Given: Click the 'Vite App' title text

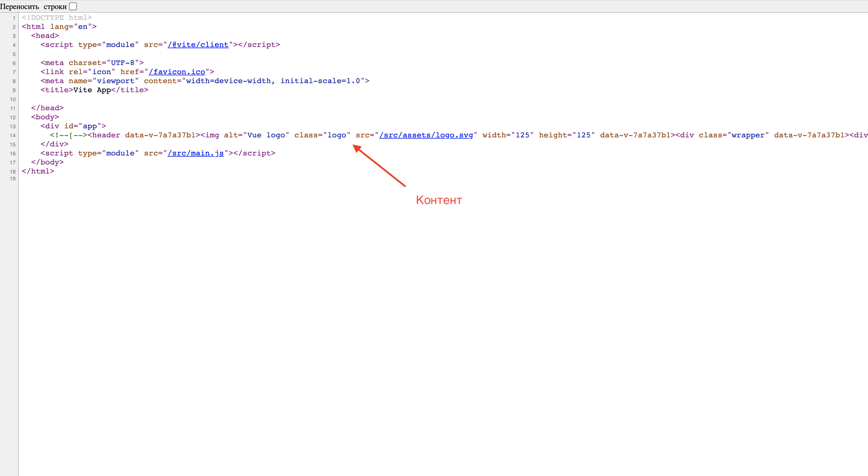Looking at the screenshot, I should pos(92,90).
